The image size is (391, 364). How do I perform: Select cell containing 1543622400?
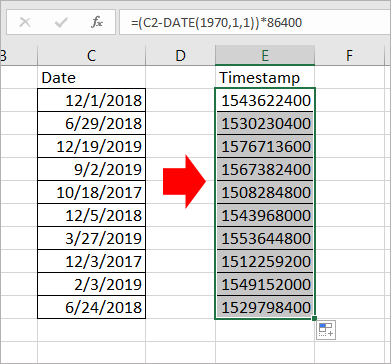click(x=265, y=100)
